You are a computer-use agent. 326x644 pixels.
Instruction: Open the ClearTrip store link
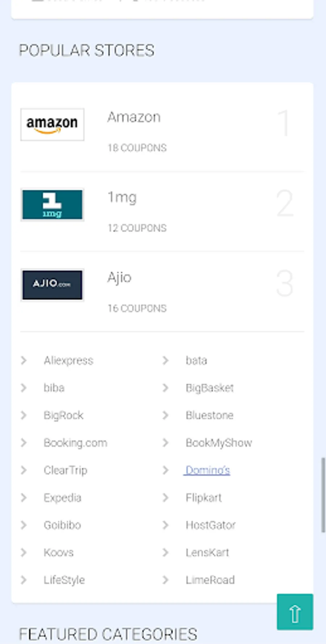pyautogui.click(x=65, y=470)
